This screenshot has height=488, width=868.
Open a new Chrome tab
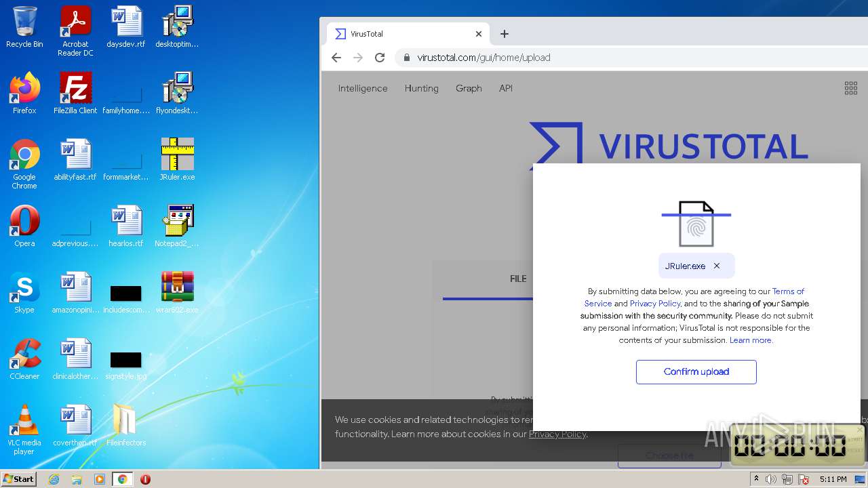coord(504,34)
